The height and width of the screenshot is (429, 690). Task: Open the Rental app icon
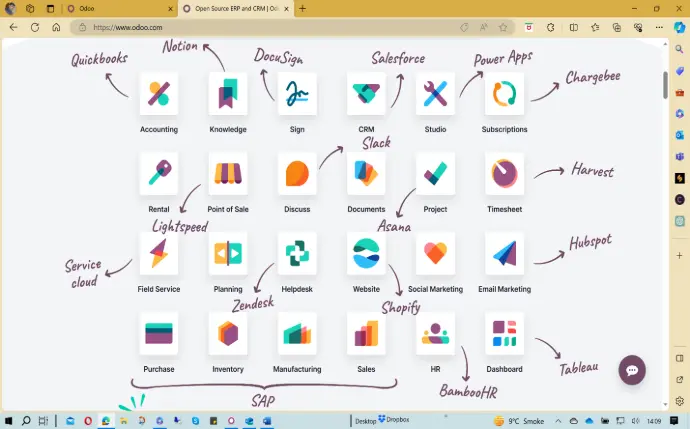point(159,174)
